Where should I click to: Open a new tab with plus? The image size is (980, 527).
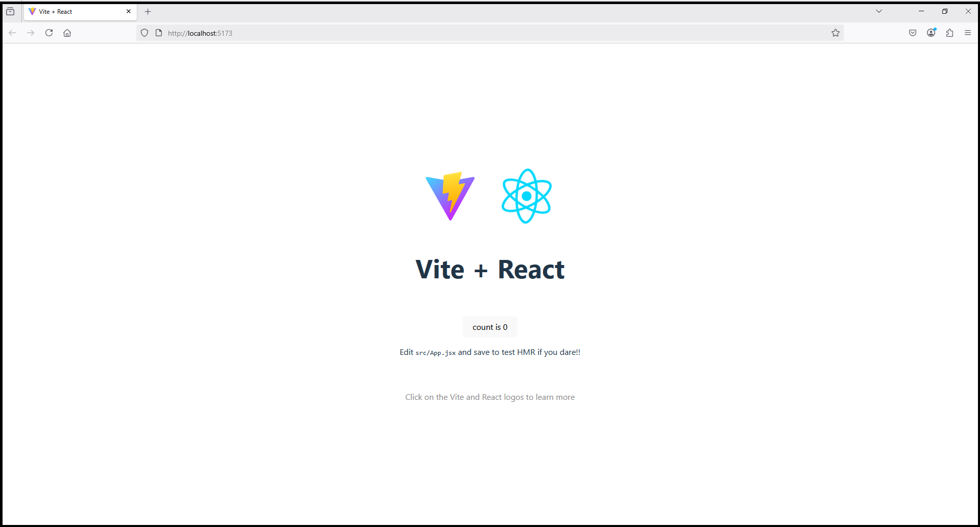coord(148,11)
